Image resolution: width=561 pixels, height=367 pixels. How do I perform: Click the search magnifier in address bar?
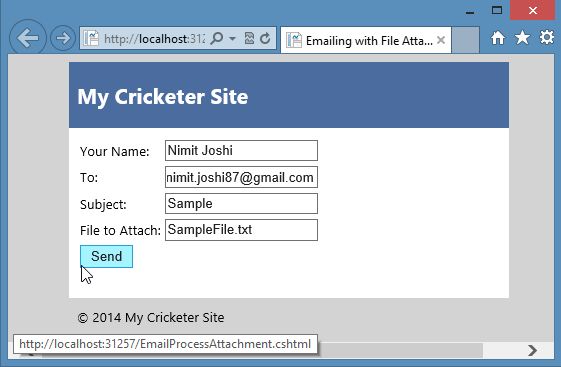(x=216, y=38)
